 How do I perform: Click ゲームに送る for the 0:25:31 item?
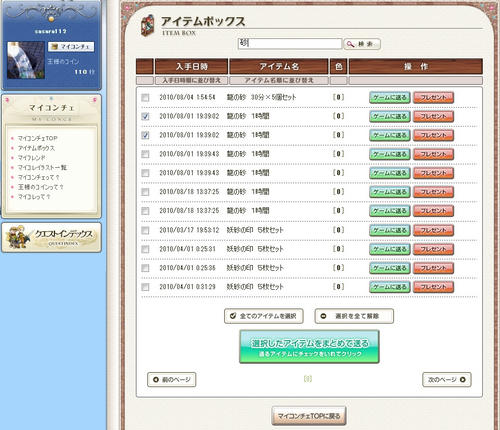click(390, 249)
